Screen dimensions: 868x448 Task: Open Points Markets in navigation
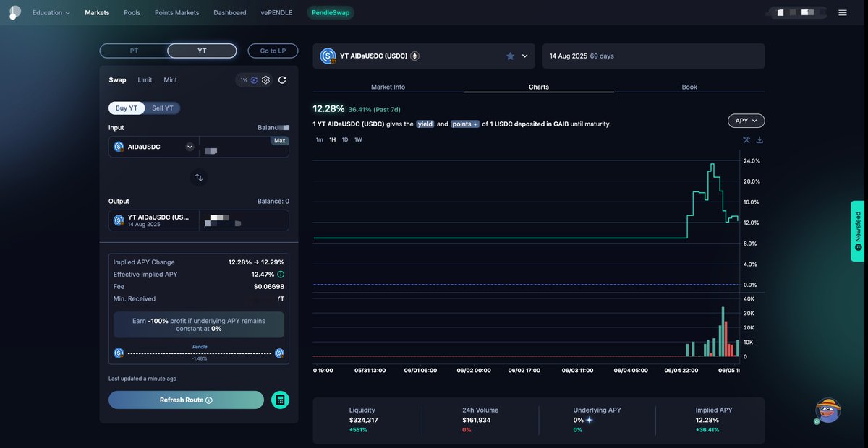(177, 13)
